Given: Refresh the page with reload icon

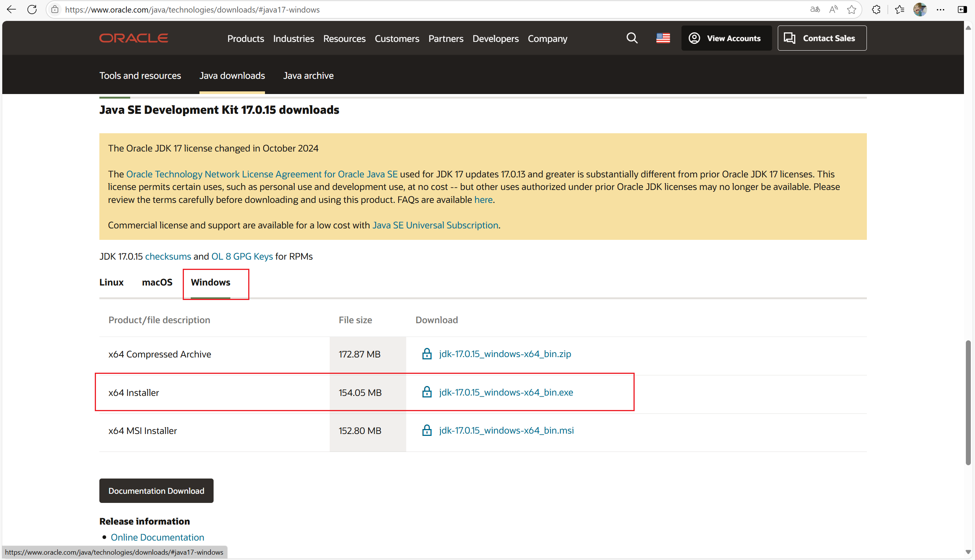Looking at the screenshot, I should (x=32, y=10).
